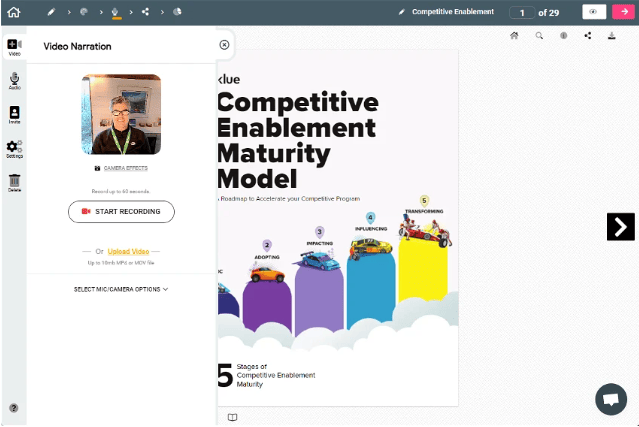The height and width of the screenshot is (427, 639).
Task: Open the viewer search magnifier icon
Action: point(539,35)
